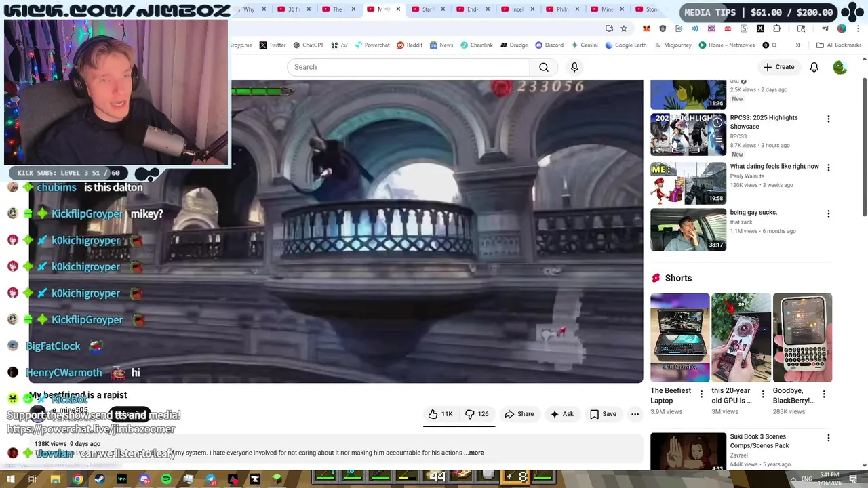Click the Ask button under the video
The height and width of the screenshot is (488, 868).
(562, 414)
